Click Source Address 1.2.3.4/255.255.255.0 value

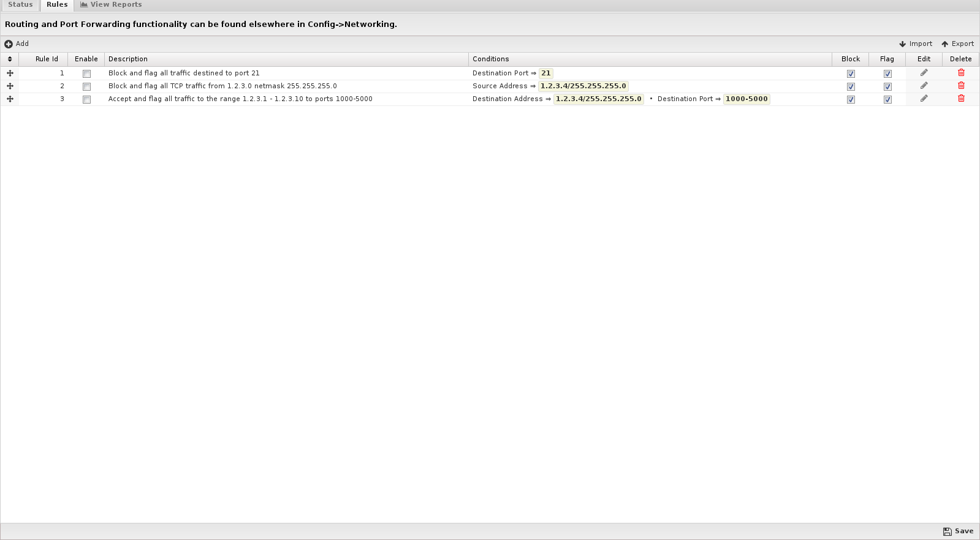coord(583,86)
